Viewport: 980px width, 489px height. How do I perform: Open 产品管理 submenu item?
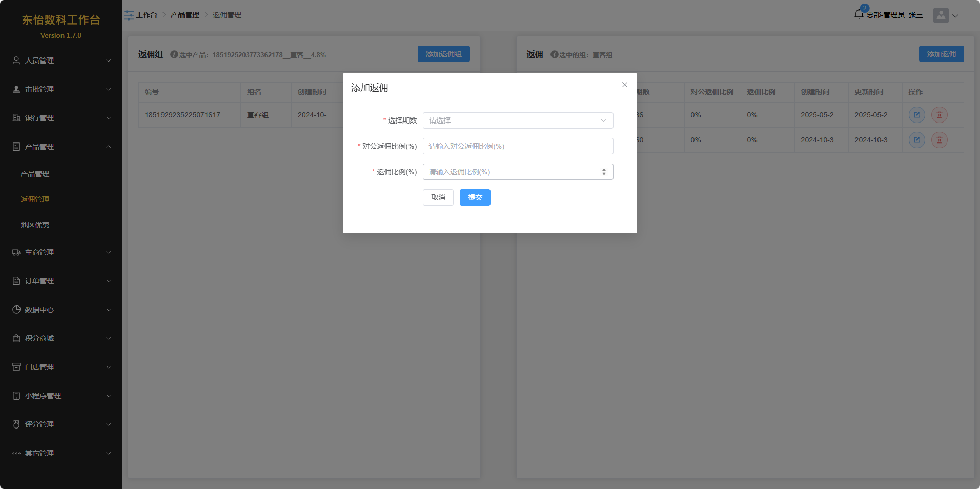click(35, 174)
